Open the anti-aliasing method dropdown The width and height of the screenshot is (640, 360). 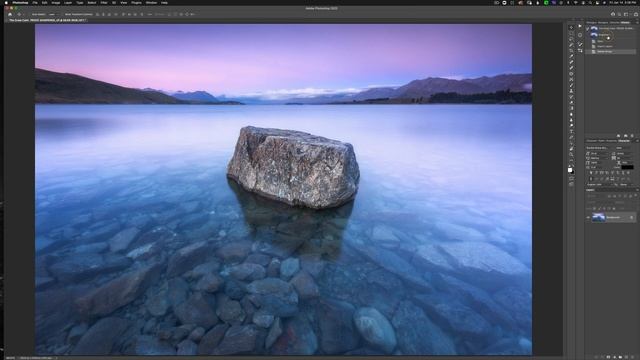[x=627, y=184]
